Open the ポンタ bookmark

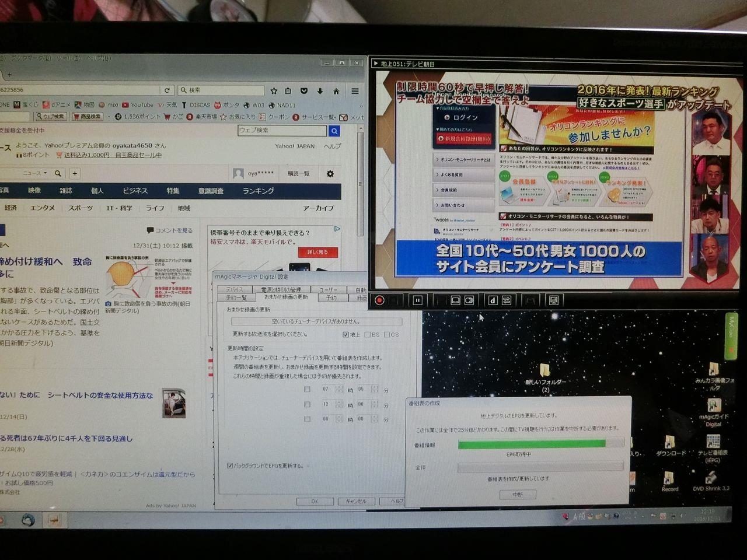pyautogui.click(x=226, y=105)
